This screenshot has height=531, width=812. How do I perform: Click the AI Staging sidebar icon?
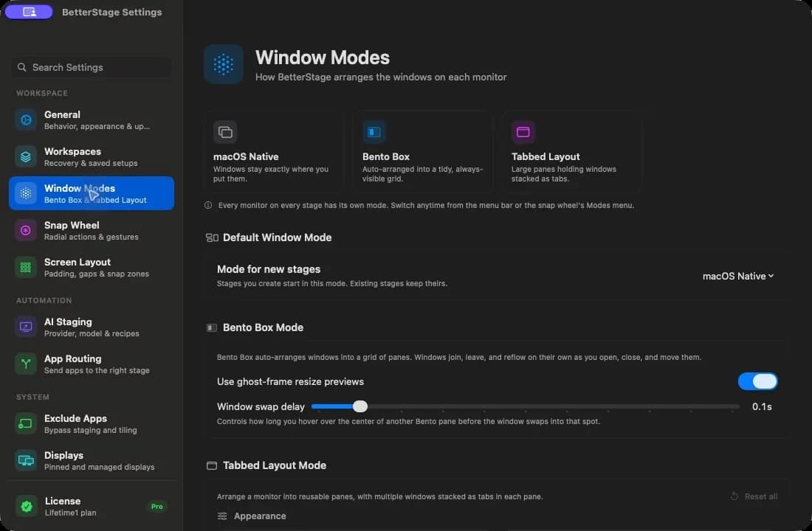tap(25, 327)
